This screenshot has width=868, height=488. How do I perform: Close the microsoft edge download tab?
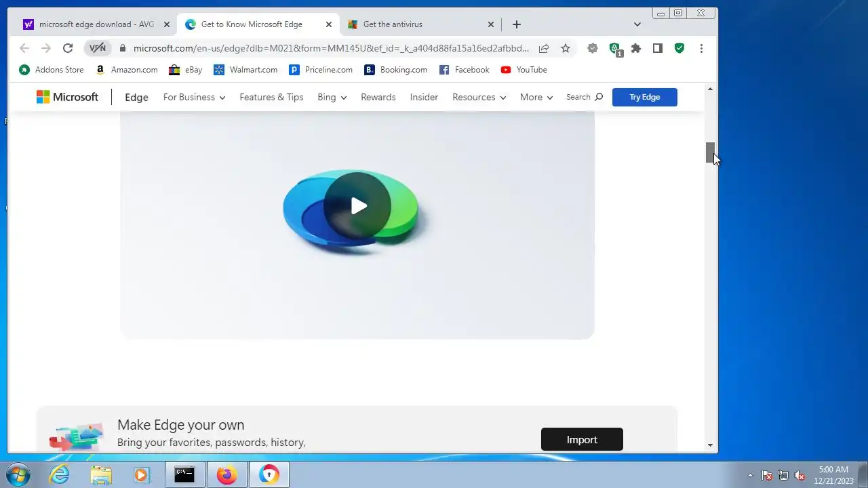(x=167, y=24)
